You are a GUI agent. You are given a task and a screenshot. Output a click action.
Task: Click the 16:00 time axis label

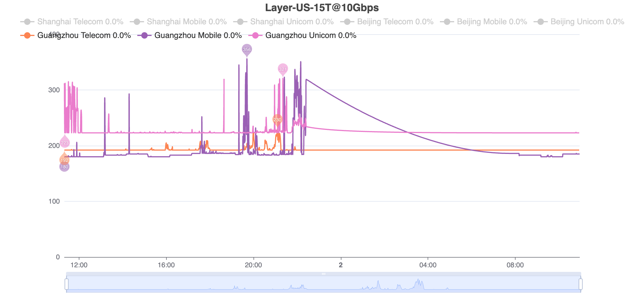click(x=166, y=265)
